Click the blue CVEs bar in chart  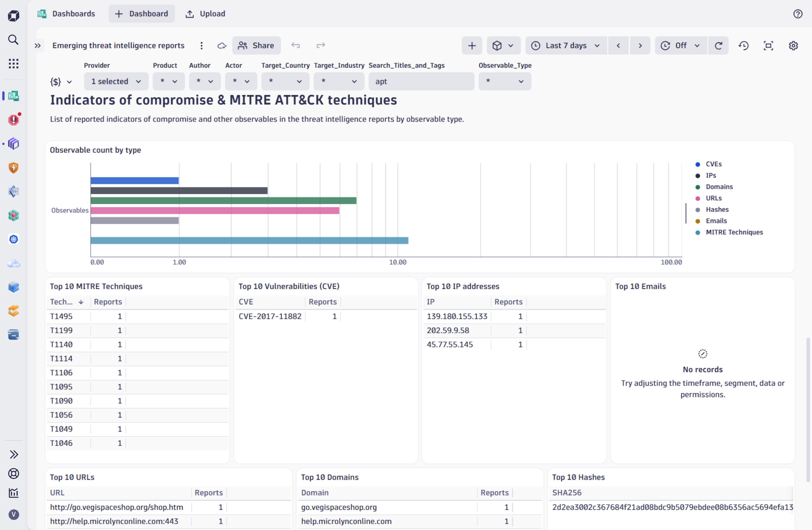135,180
